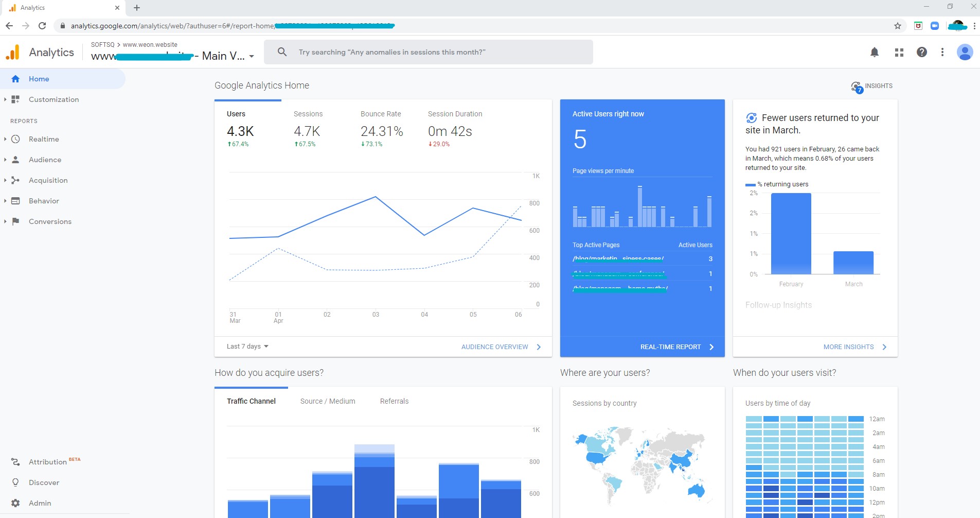Click the Attribution path icon
This screenshot has width=980, height=518.
tap(15, 462)
